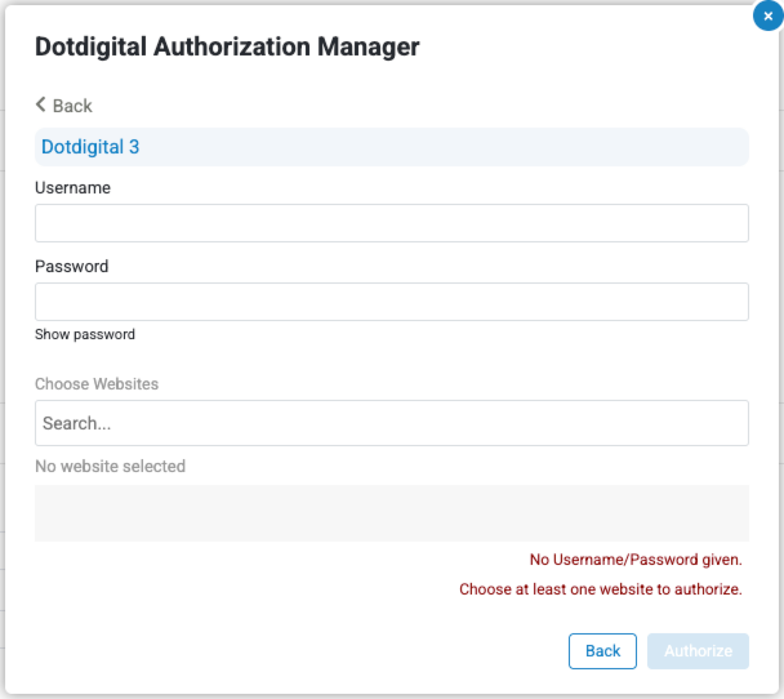
Task: Open the Choose Websites search box
Action: pos(391,423)
